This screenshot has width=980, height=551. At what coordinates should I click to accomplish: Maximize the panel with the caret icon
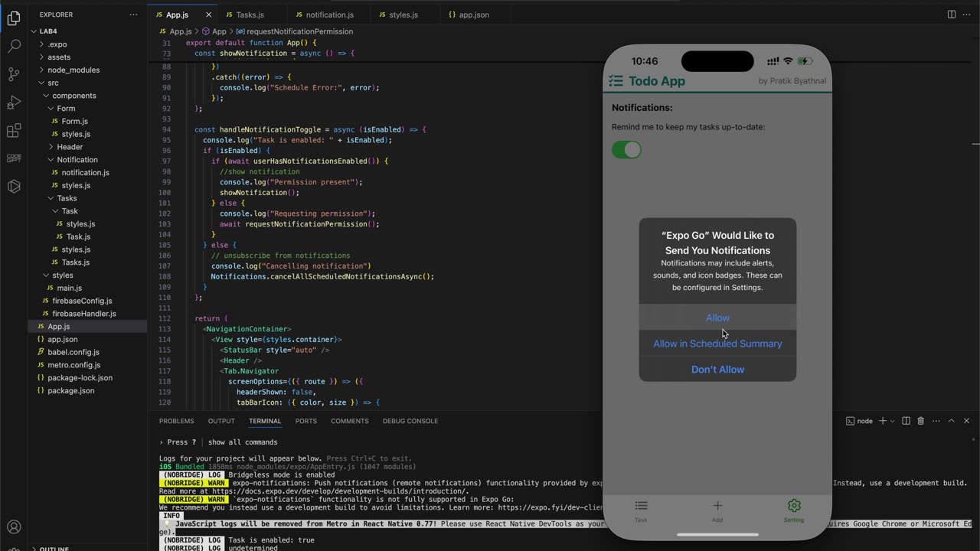952,421
